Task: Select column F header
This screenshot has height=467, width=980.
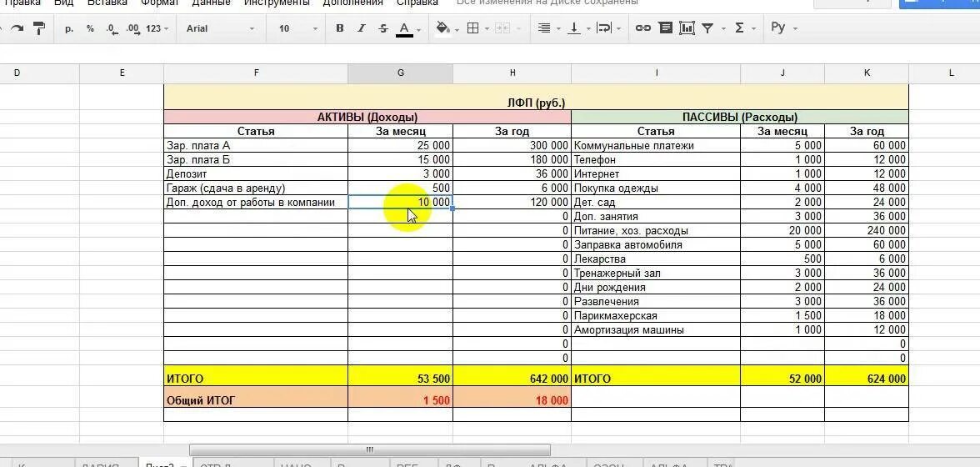Action: 256,73
